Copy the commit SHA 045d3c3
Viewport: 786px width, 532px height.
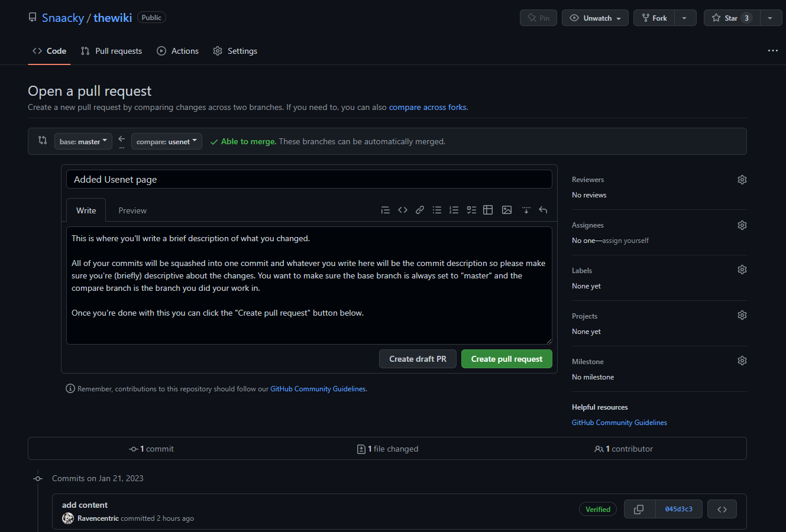pos(639,509)
